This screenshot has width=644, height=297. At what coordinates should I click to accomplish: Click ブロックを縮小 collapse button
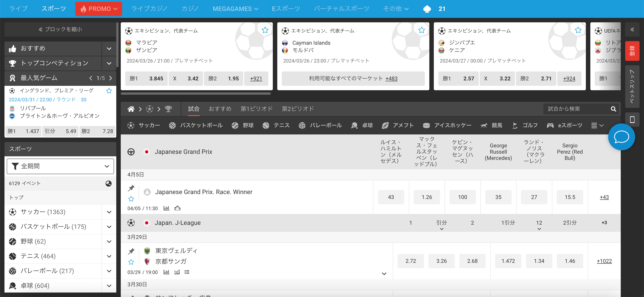[60, 29]
